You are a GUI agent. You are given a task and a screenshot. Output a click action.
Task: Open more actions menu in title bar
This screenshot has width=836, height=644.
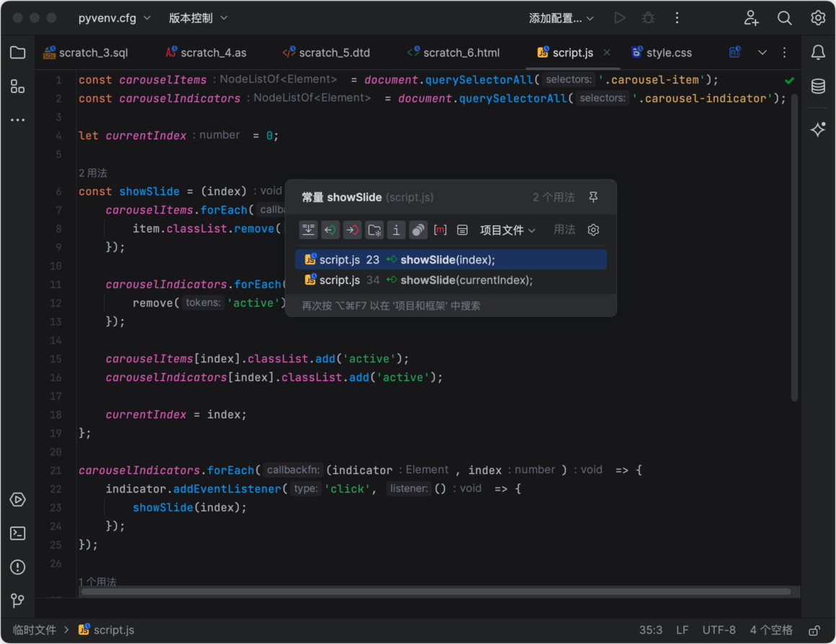tap(677, 18)
